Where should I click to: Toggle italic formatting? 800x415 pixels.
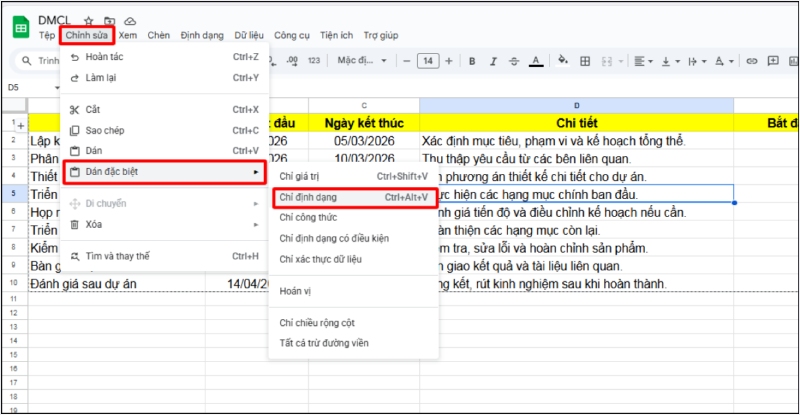pyautogui.click(x=493, y=61)
